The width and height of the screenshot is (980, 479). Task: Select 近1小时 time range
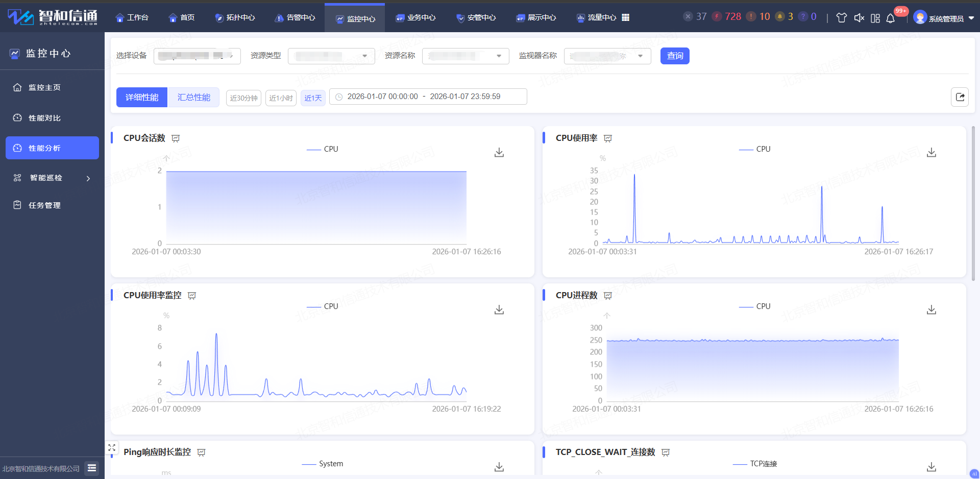[281, 98]
